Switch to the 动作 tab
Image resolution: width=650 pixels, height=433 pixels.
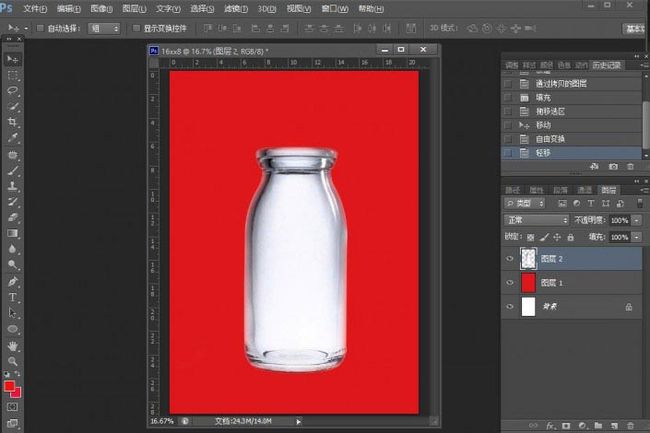(582, 65)
